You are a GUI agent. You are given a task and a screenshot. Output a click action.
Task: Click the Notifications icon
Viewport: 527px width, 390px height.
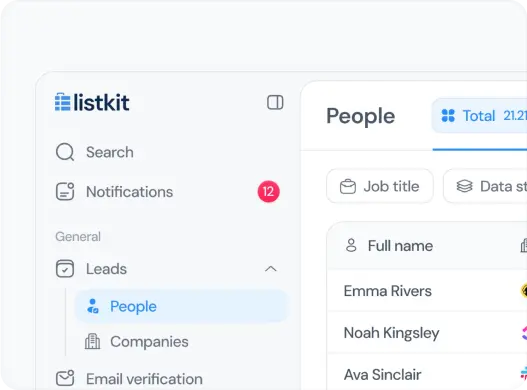click(65, 192)
